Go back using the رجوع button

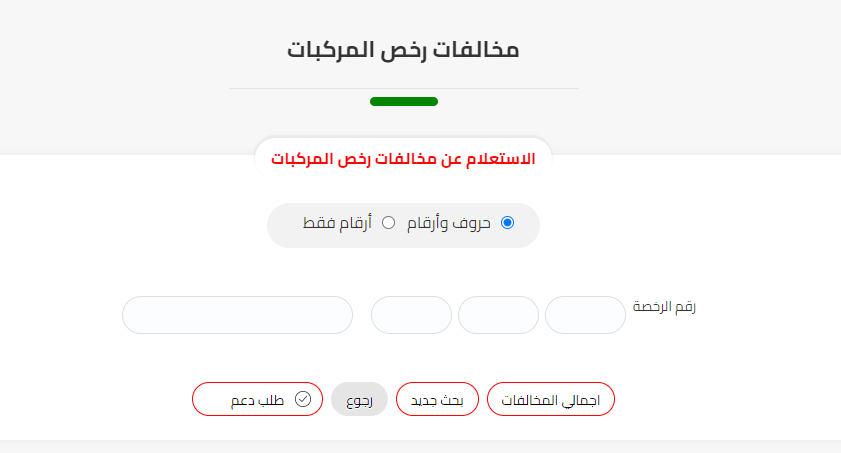click(x=359, y=399)
